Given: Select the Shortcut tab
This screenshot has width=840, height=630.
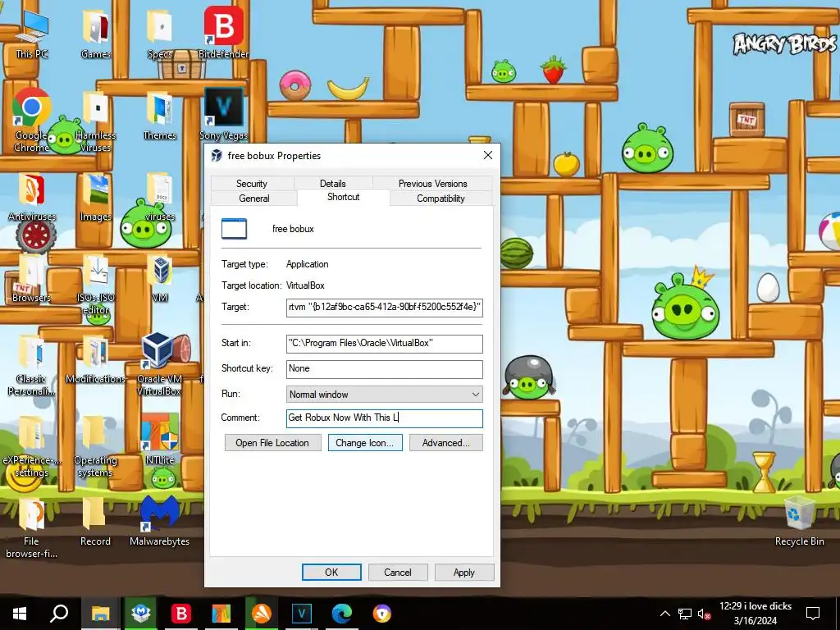Looking at the screenshot, I should 343,197.
